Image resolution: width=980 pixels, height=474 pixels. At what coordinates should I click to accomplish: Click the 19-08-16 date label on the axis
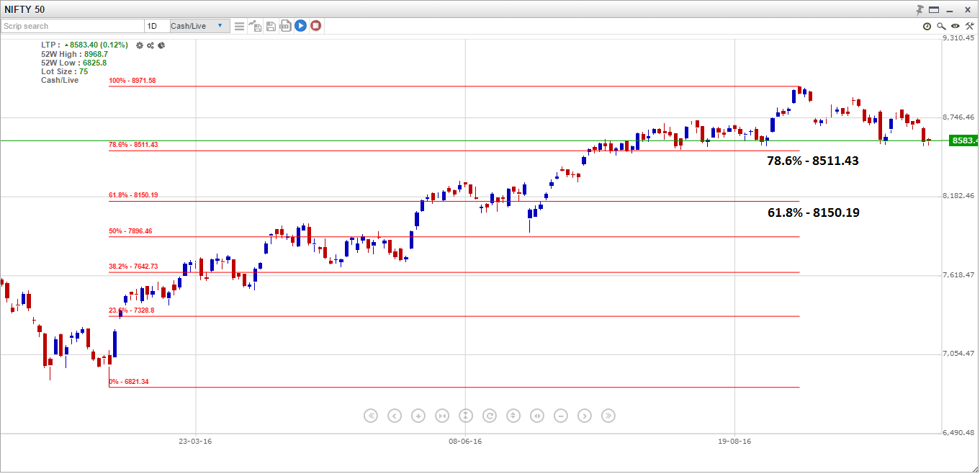click(734, 440)
